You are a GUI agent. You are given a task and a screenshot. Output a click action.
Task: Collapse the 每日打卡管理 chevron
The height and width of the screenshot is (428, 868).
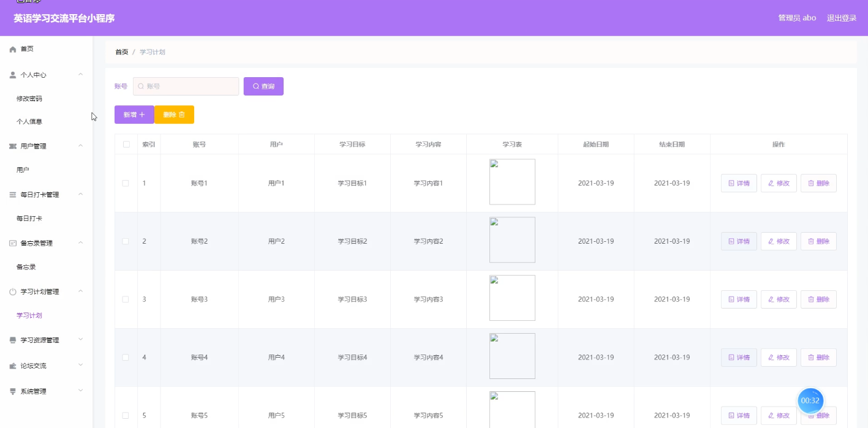(81, 194)
